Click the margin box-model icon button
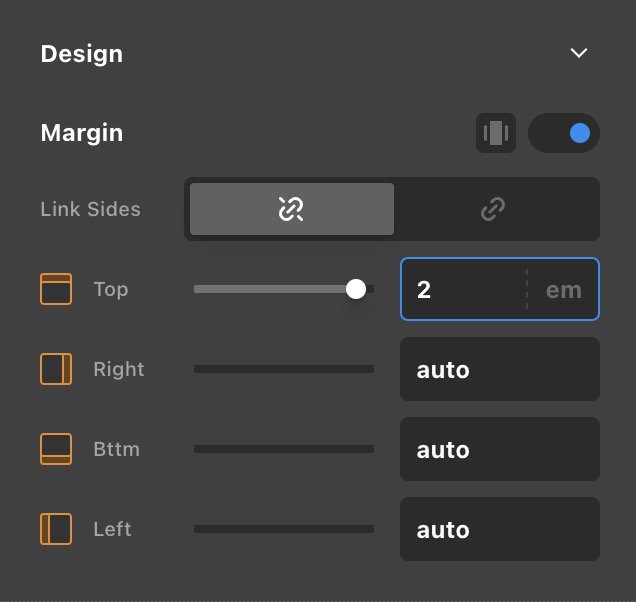This screenshot has height=602, width=636. click(x=496, y=133)
